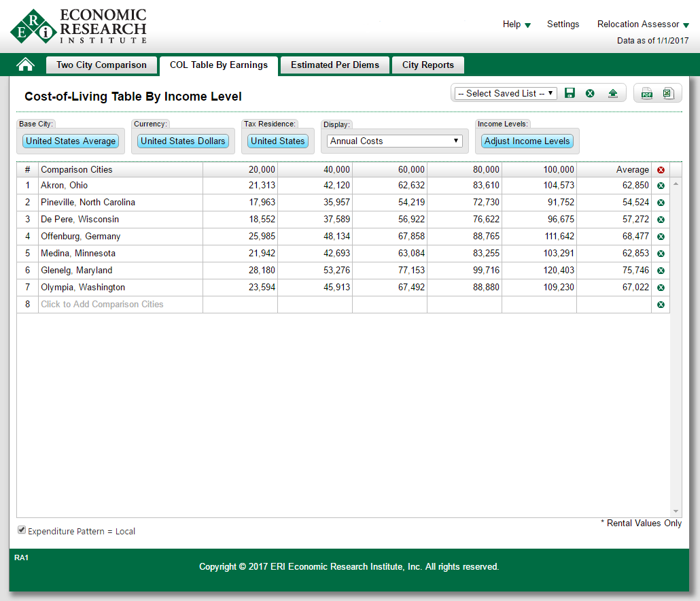Viewport: 700px width, 601px height.
Task: Click the upload list icon
Action: click(x=613, y=93)
